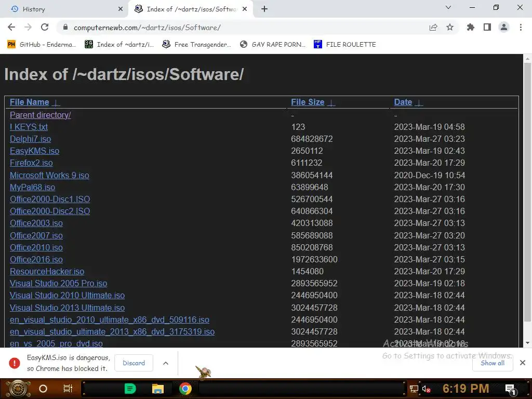Screen dimensions: 532x399
Task: Download Delphi7.iso
Action: coord(30,139)
